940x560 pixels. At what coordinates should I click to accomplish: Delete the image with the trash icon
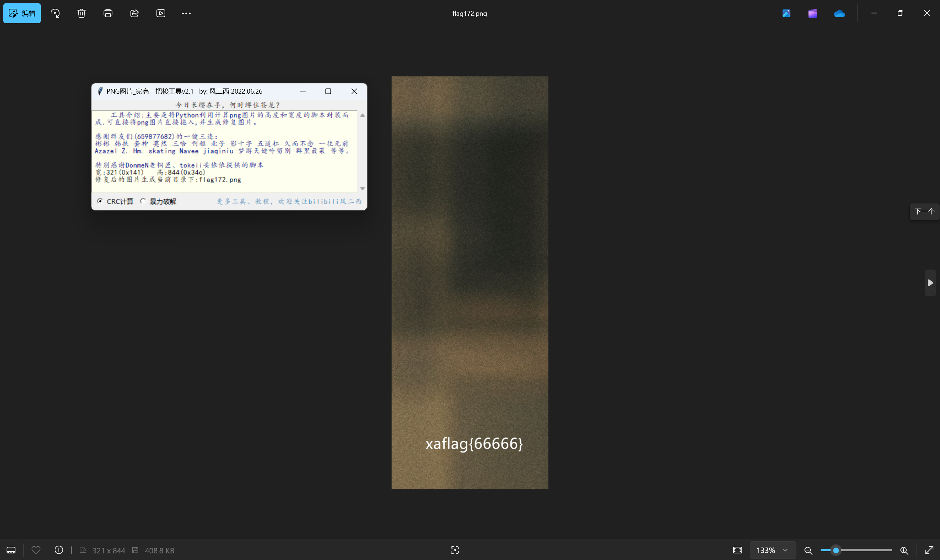click(82, 13)
